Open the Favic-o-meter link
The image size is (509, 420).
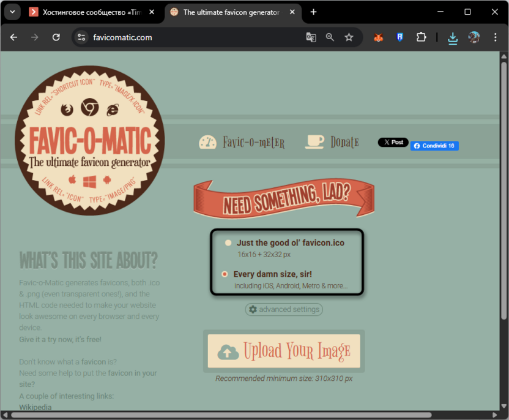(253, 142)
